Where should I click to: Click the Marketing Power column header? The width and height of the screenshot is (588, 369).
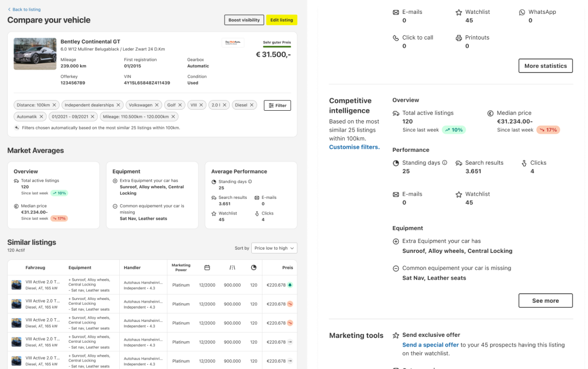point(181,267)
